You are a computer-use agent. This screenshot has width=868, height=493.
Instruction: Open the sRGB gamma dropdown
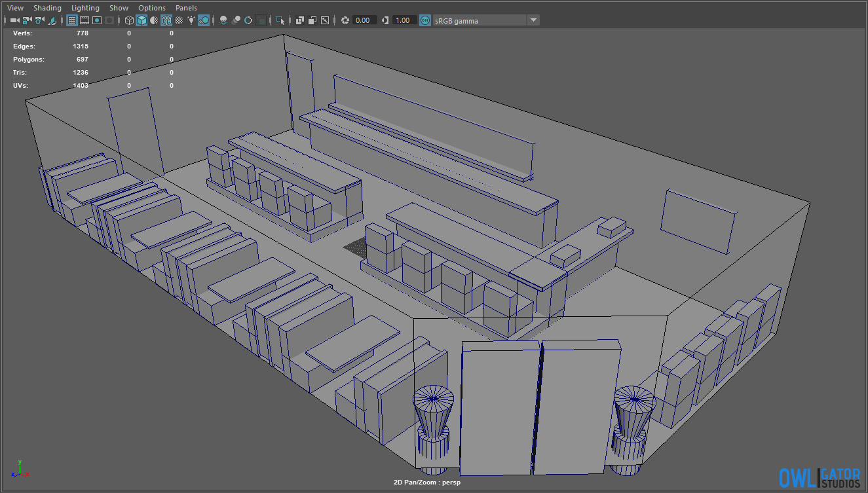(x=533, y=20)
